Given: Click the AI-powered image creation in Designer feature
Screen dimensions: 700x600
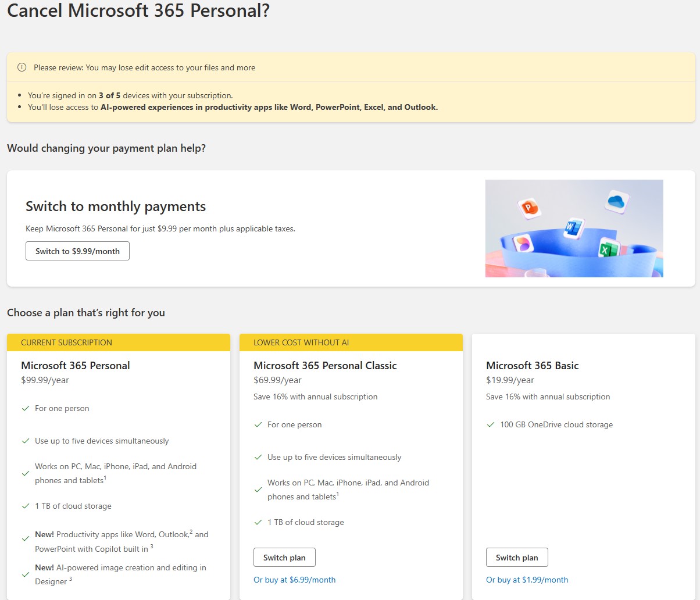Looking at the screenshot, I should click(120, 574).
